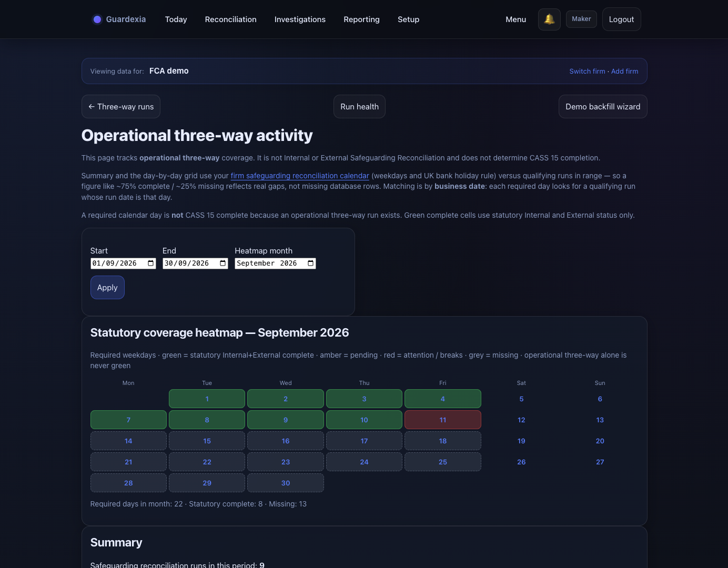728x568 pixels.
Task: Select missing grey day 18
Action: point(443,441)
